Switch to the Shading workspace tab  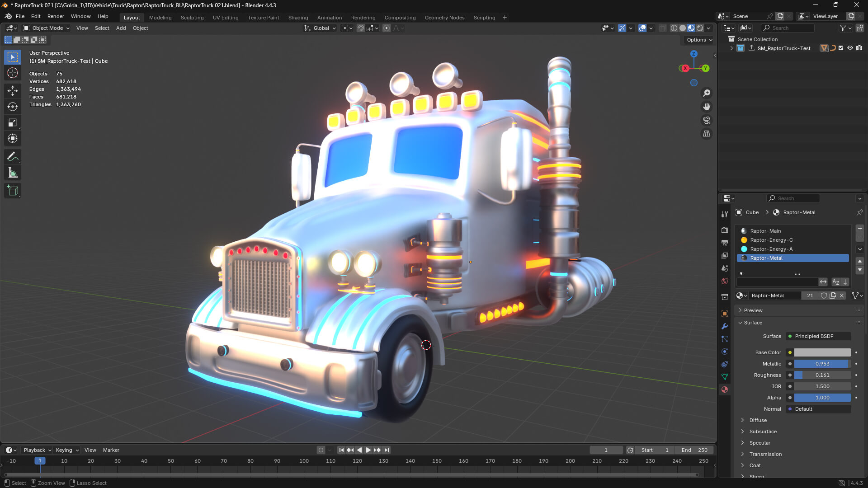(x=298, y=18)
